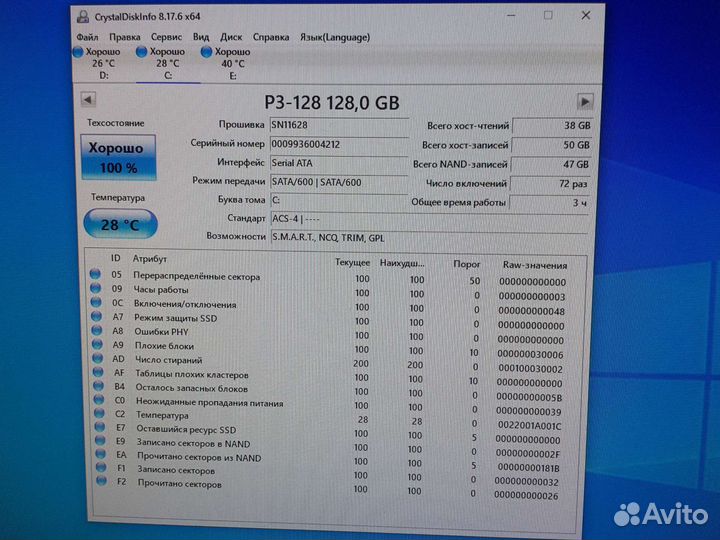Click the status circle of attribute A8
This screenshot has height=540, width=720.
pyautogui.click(x=97, y=330)
